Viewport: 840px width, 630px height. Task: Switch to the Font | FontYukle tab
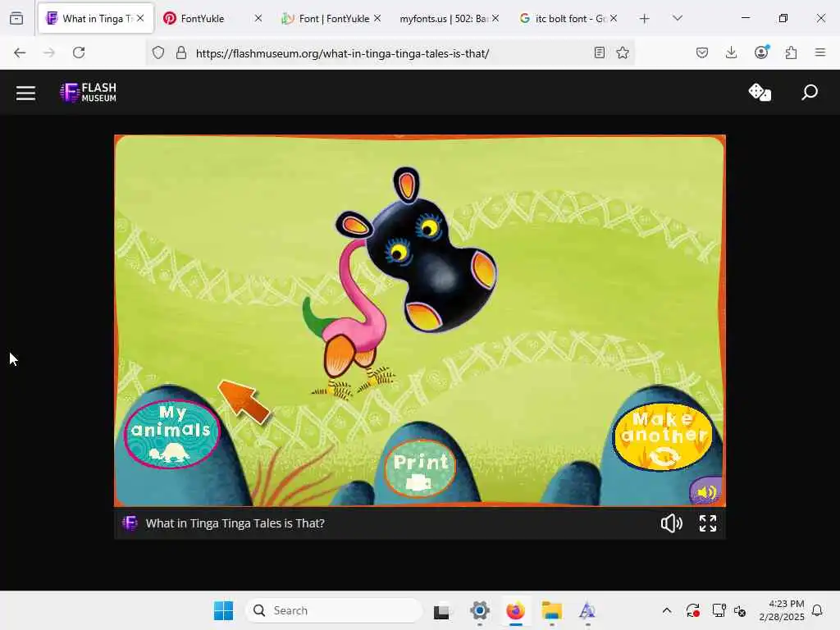(331, 18)
